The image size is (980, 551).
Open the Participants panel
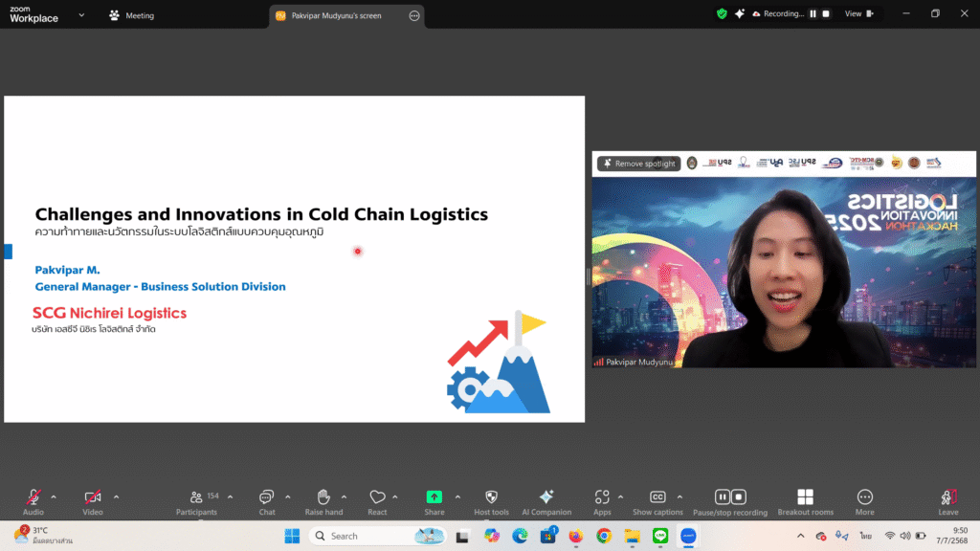tap(197, 501)
